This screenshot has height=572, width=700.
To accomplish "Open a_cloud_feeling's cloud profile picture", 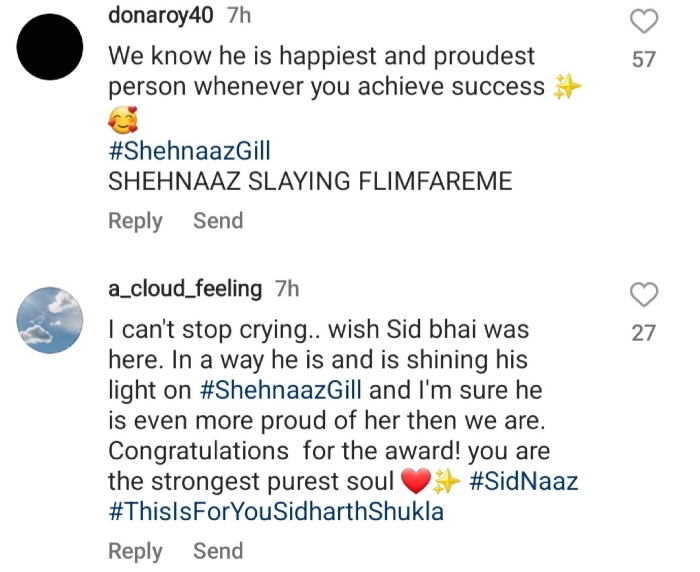I will 50,320.
